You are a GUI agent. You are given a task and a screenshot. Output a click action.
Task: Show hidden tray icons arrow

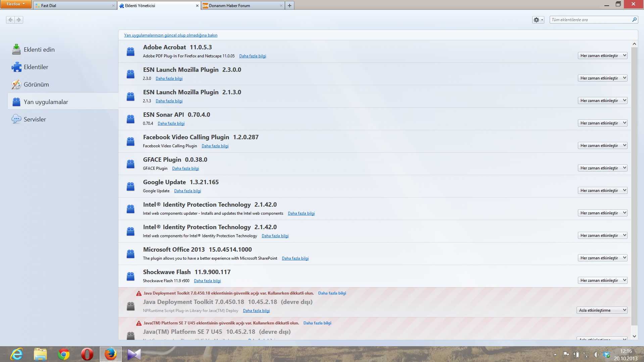coord(555,354)
